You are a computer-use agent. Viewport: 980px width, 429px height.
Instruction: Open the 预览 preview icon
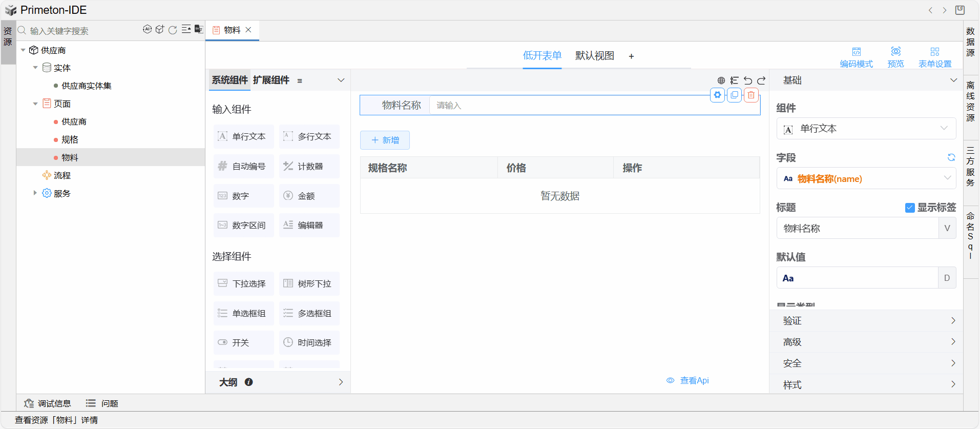(895, 56)
